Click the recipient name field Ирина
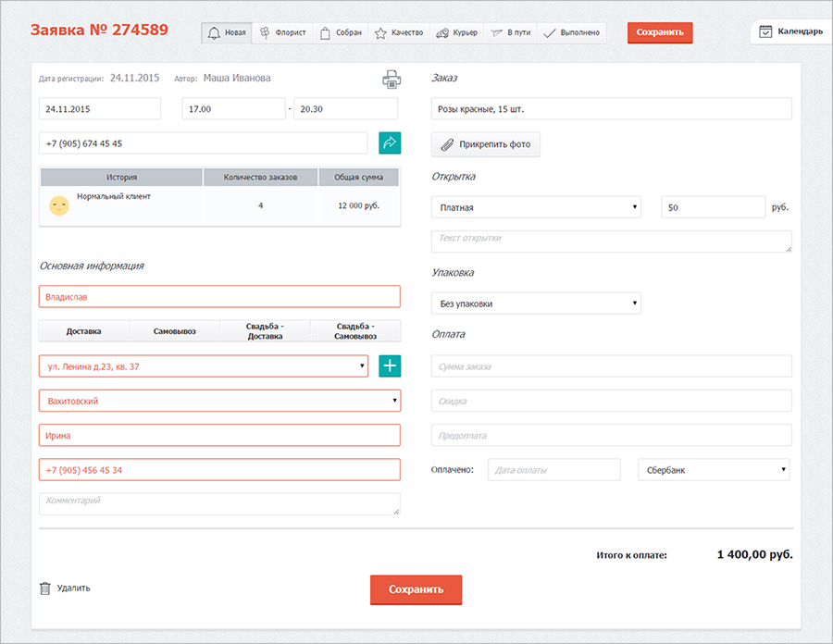The width and height of the screenshot is (833, 644). point(219,435)
